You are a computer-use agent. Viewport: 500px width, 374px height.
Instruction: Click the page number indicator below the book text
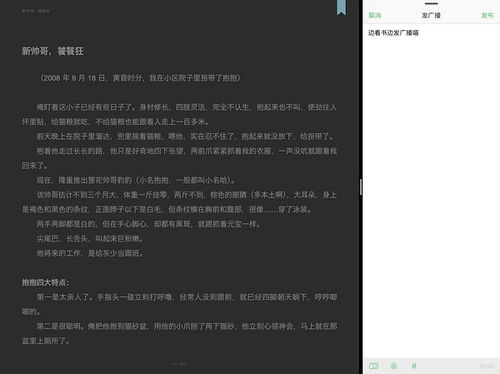[180, 364]
